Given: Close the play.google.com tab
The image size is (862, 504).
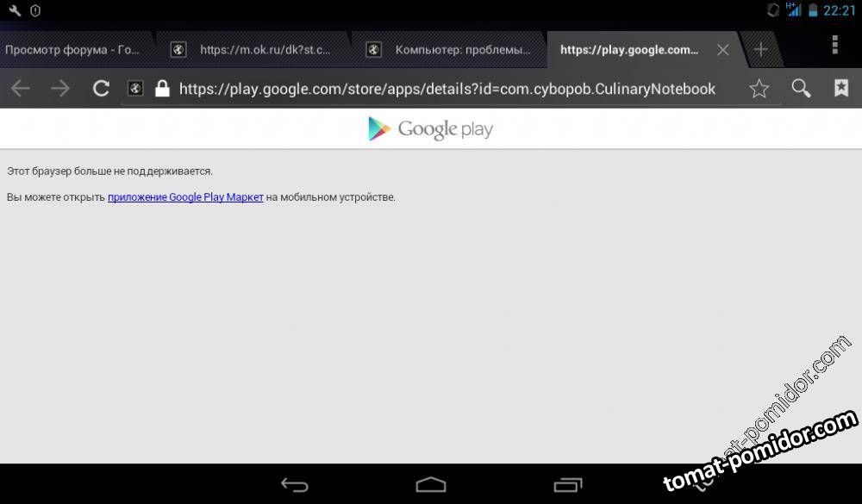Looking at the screenshot, I should (x=723, y=50).
